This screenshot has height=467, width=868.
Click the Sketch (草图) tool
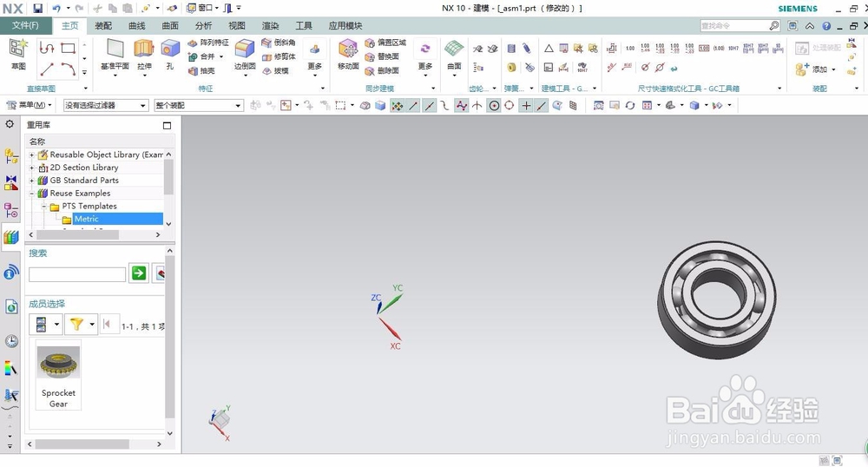click(x=18, y=54)
